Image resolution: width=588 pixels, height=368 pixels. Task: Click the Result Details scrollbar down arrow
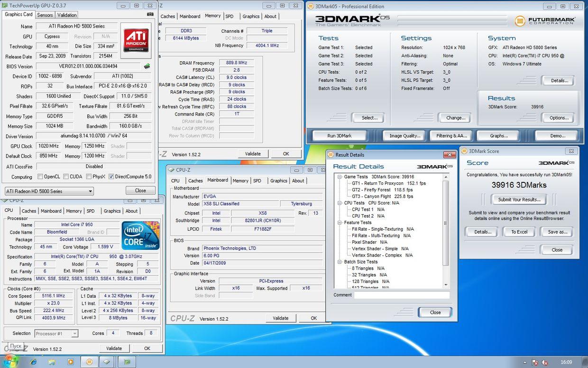pyautogui.click(x=445, y=285)
